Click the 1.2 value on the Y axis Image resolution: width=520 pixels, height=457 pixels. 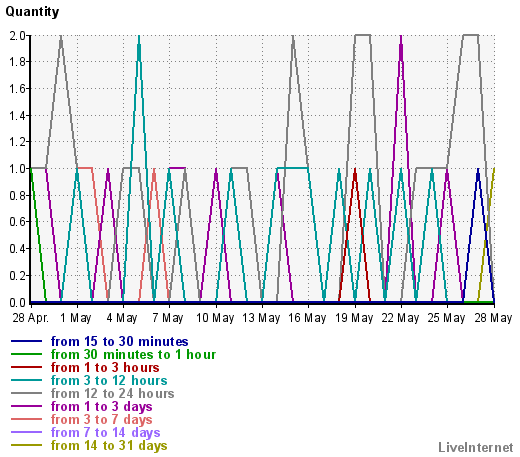17,142
